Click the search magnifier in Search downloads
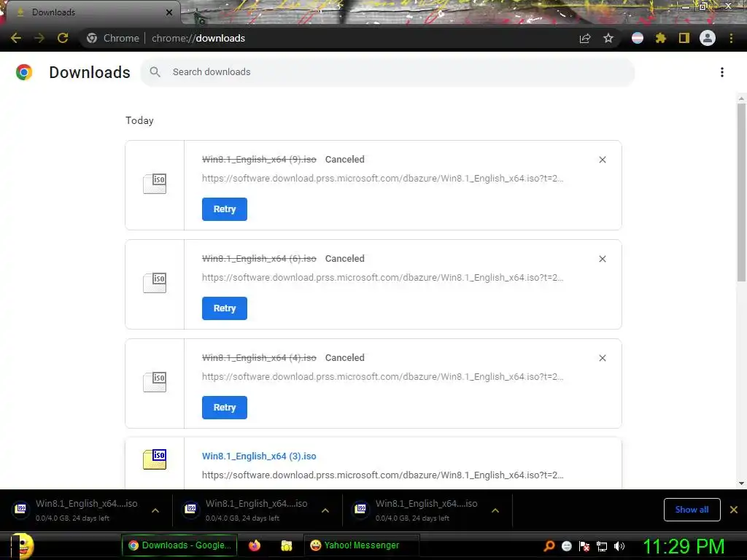Image resolution: width=747 pixels, height=560 pixels. coord(155,72)
